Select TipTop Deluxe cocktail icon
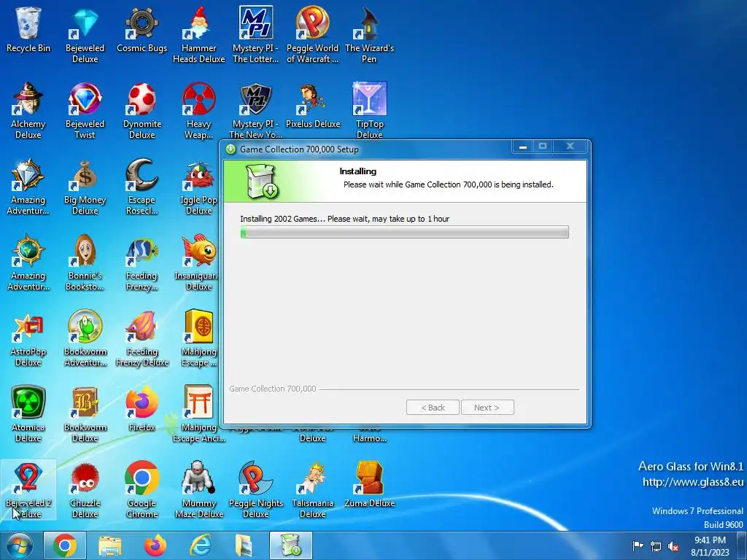 point(369,111)
